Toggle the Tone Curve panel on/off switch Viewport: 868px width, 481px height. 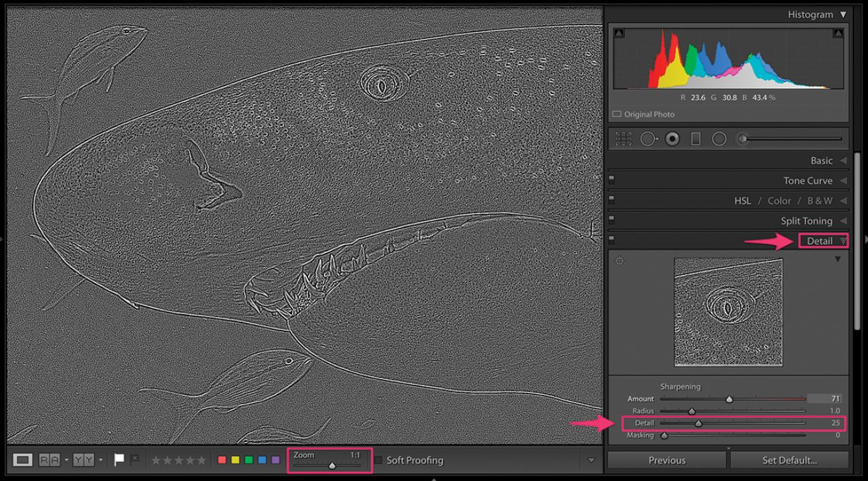pos(612,179)
